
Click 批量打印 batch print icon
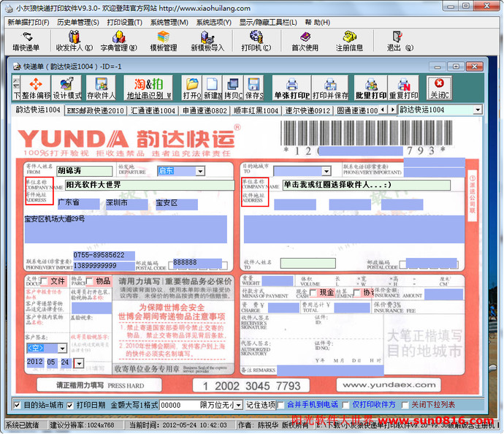click(x=371, y=88)
